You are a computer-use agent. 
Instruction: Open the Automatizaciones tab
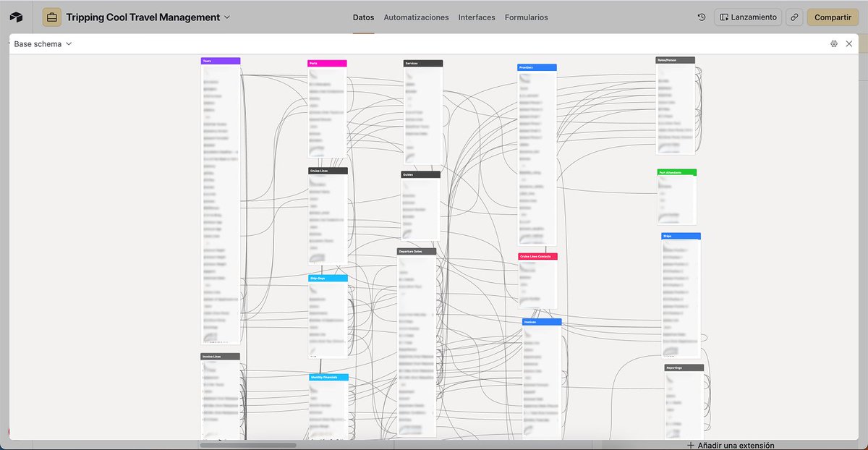pos(416,17)
